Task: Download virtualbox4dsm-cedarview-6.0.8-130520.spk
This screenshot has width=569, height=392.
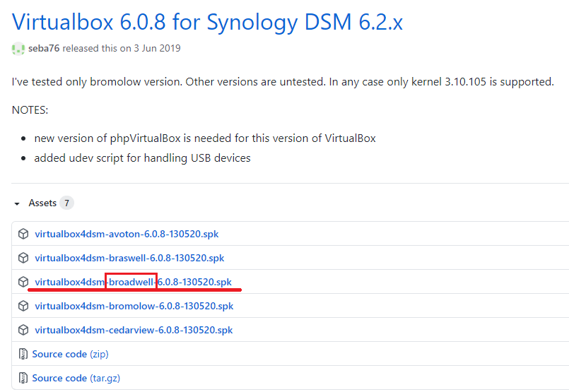Action: click(x=134, y=330)
